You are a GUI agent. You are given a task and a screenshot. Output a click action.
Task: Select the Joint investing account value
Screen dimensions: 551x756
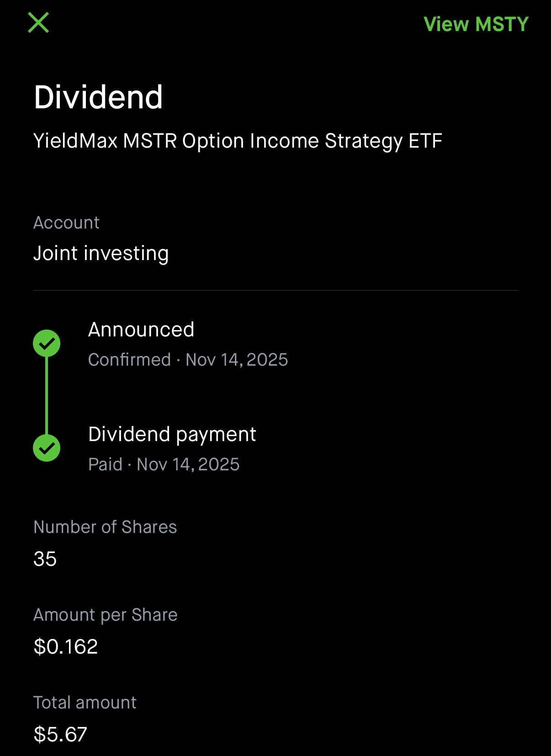[101, 253]
